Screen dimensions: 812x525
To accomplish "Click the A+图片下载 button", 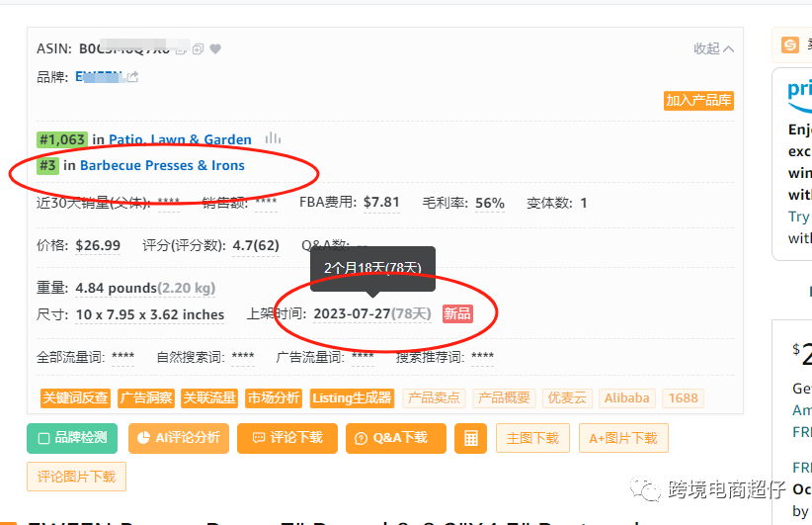I will pyautogui.click(x=623, y=438).
